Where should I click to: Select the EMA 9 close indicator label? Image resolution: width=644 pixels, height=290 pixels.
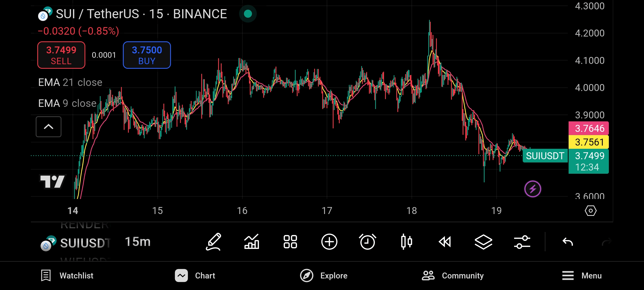(67, 103)
